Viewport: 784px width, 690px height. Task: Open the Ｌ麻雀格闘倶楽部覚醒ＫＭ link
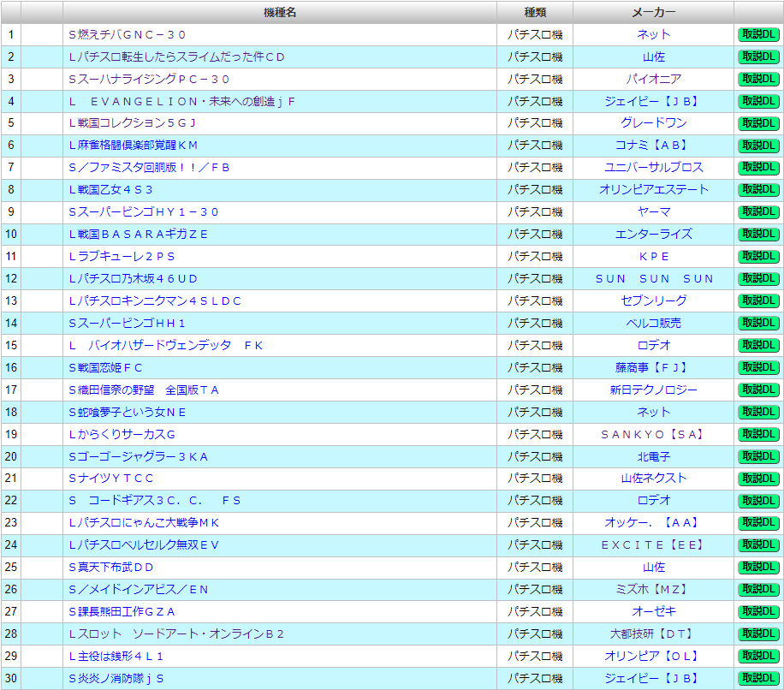click(x=133, y=146)
